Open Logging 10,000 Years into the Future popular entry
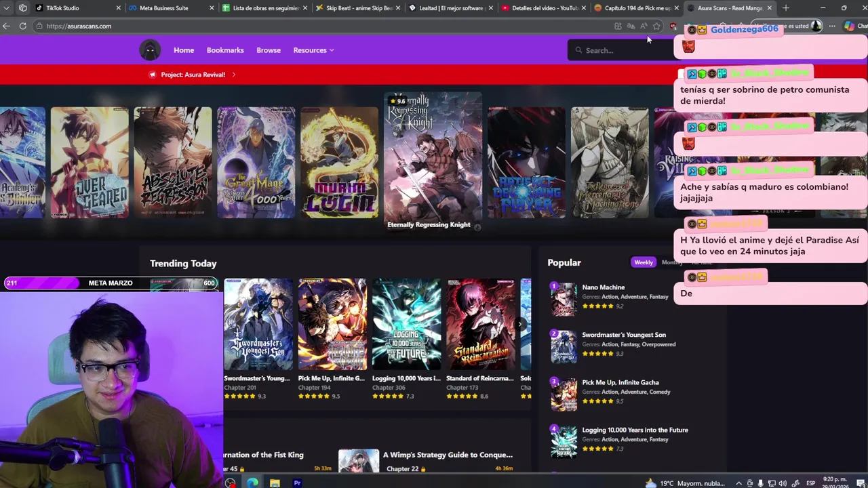Viewport: 868px width, 488px height. coord(635,430)
